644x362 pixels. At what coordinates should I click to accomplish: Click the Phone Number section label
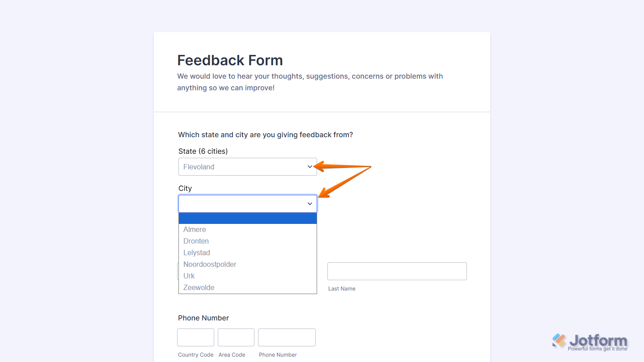pyautogui.click(x=203, y=318)
